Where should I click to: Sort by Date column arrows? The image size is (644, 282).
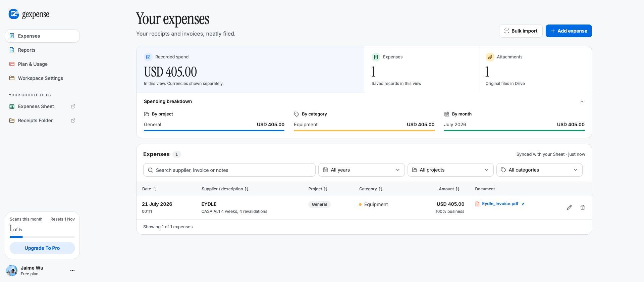pyautogui.click(x=155, y=189)
